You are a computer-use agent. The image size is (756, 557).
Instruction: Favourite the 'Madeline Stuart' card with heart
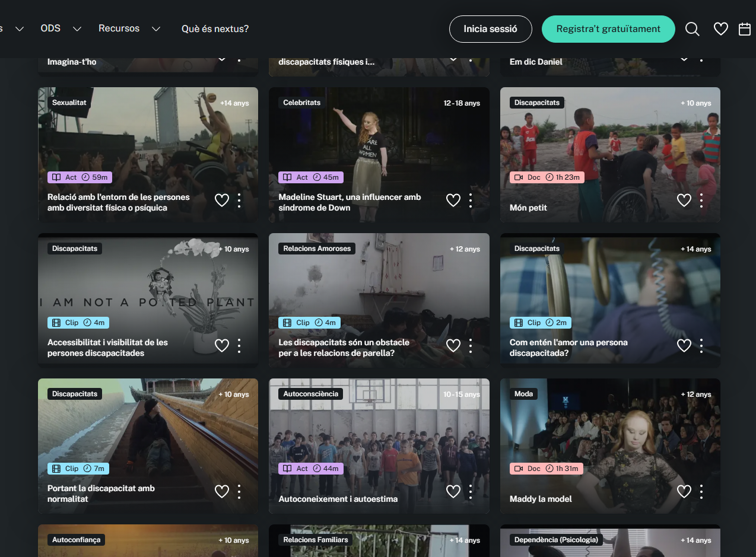pos(453,200)
